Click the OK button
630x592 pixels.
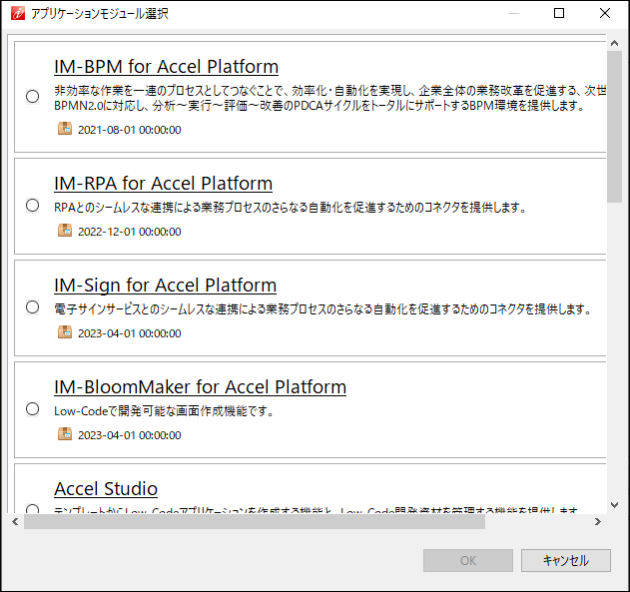(x=468, y=561)
